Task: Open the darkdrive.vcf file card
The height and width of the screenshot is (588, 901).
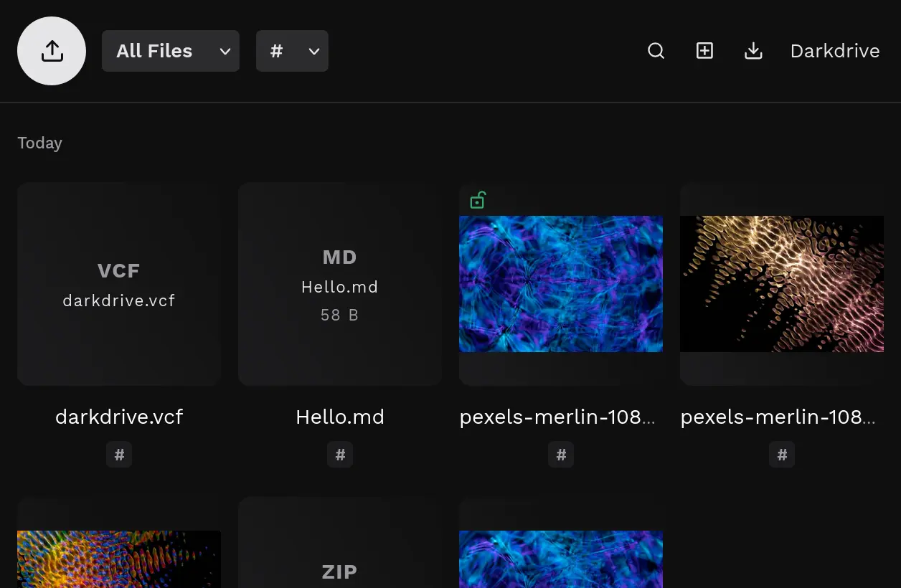Action: 118,283
